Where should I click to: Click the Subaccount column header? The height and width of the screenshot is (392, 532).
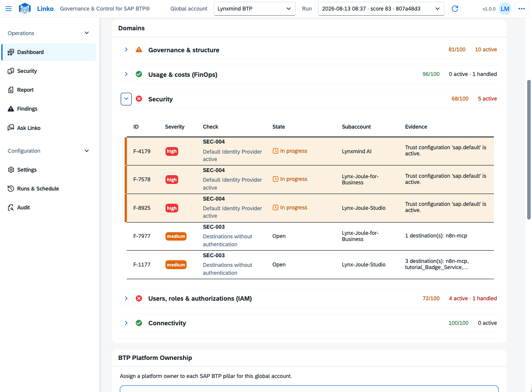point(356,126)
